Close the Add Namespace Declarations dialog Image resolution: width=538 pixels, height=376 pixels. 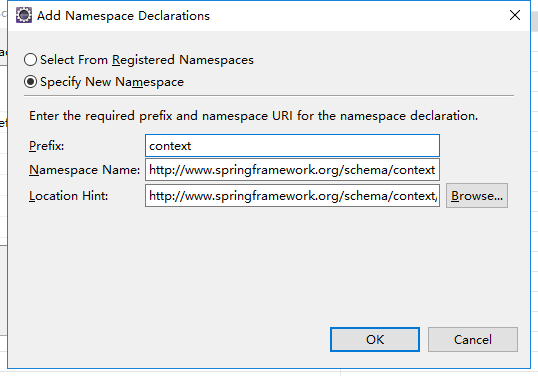[x=515, y=15]
